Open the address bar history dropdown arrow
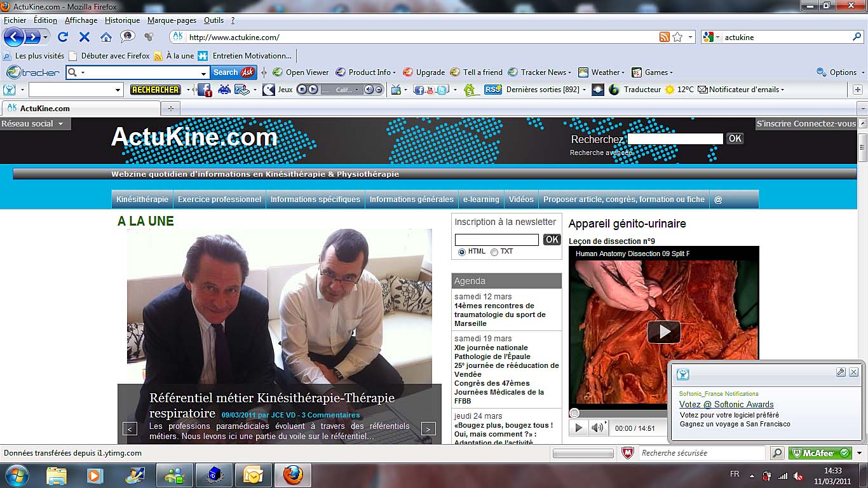Screen dimensions: 868x488 [691, 37]
